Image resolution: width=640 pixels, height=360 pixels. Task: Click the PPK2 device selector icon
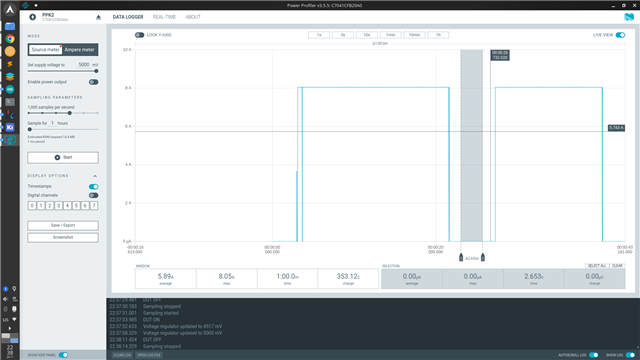(x=33, y=17)
